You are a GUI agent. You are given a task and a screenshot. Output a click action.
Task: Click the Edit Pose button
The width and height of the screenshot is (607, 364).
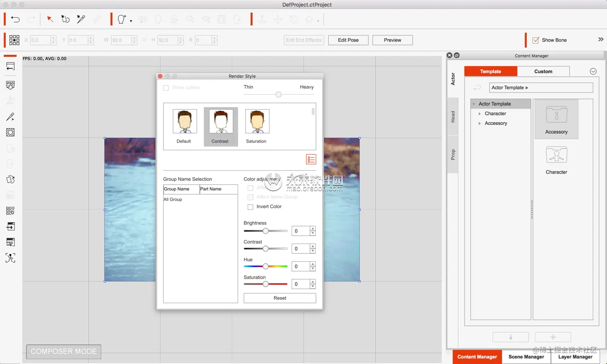point(348,40)
